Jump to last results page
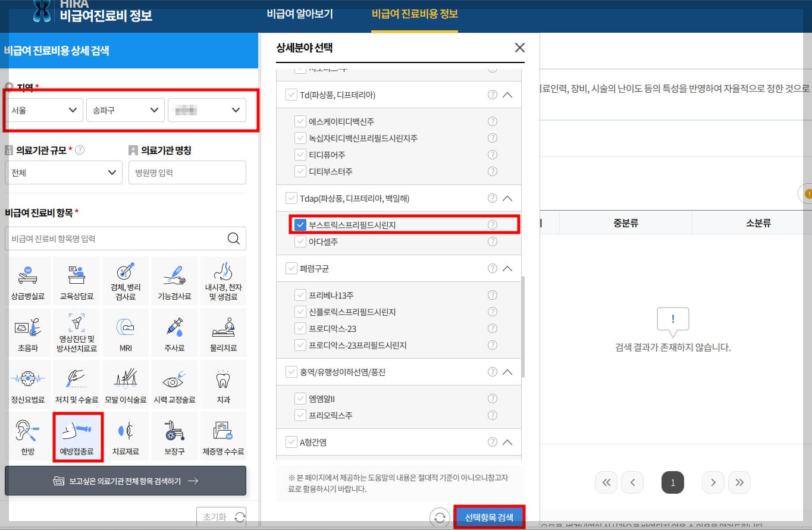This screenshot has width=812, height=530. [x=739, y=482]
